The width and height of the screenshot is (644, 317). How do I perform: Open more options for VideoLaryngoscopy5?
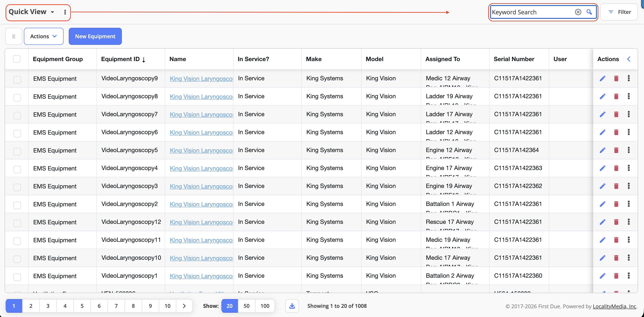coord(629,150)
